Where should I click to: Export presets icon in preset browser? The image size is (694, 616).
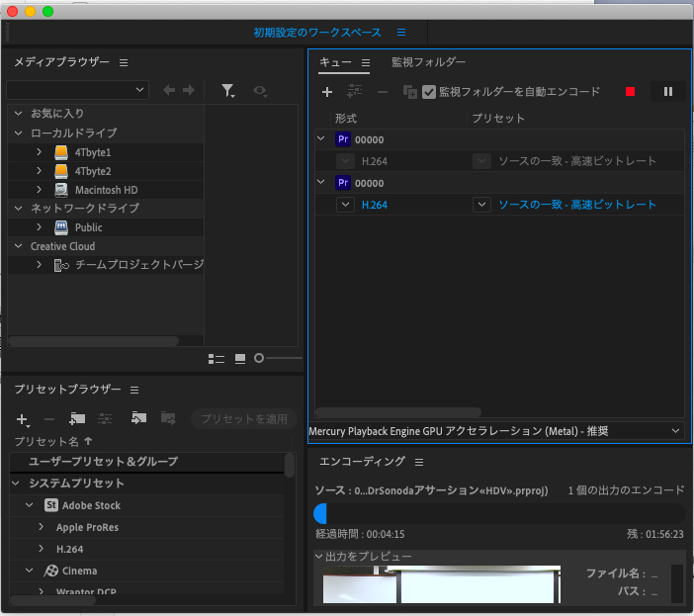point(168,418)
